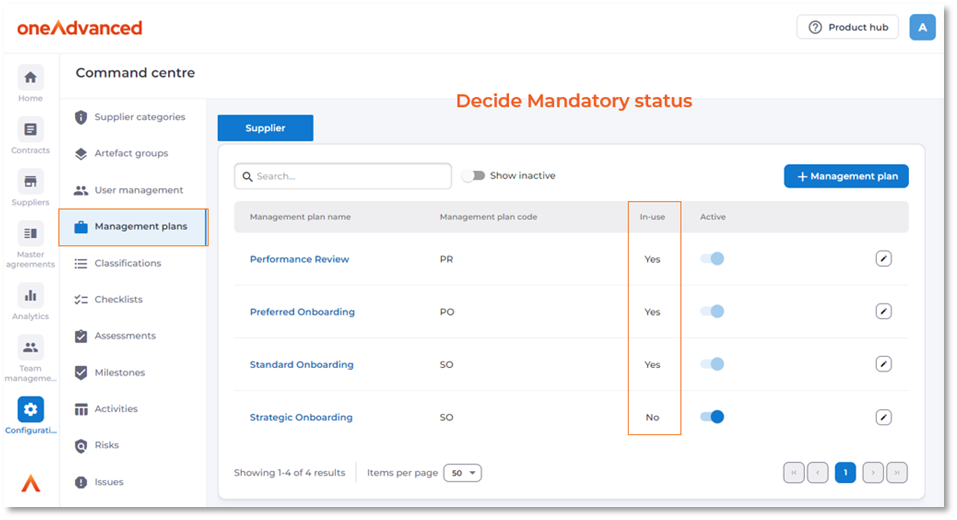Click the Milestones shield-check icon
This screenshot has width=957, height=520.
click(81, 372)
